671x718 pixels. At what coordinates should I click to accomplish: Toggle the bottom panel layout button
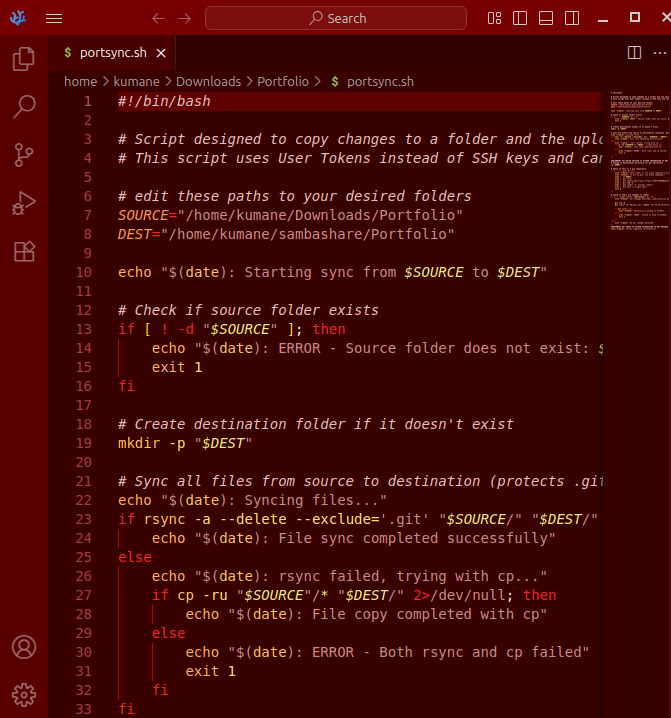pos(545,18)
